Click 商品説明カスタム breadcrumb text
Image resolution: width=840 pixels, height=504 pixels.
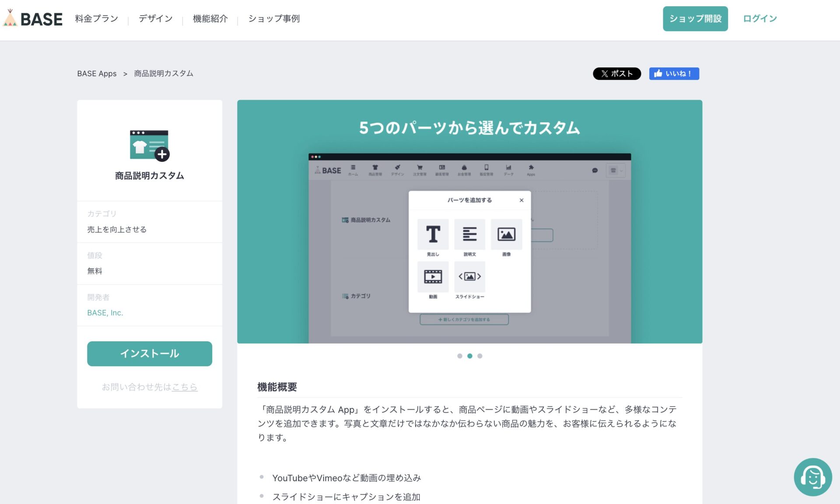click(x=164, y=73)
